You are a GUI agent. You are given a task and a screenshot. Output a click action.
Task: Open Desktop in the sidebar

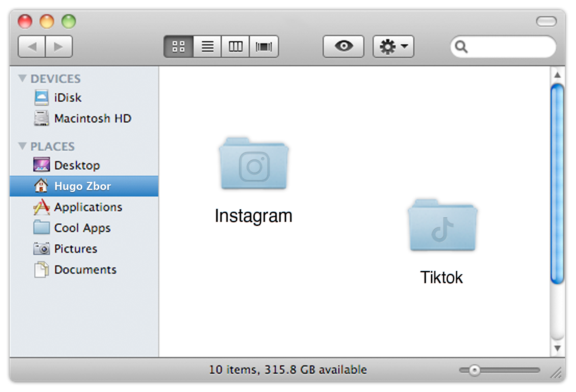84,165
